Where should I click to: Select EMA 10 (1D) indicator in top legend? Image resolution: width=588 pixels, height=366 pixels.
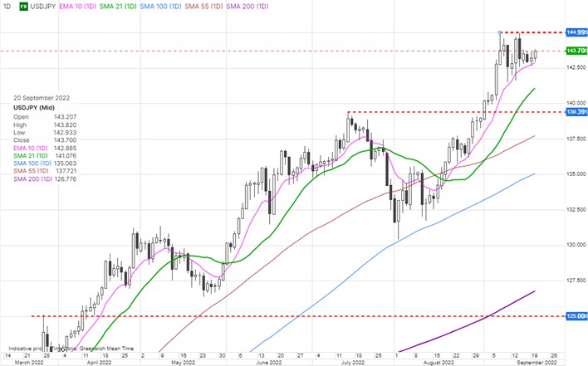[x=77, y=7]
